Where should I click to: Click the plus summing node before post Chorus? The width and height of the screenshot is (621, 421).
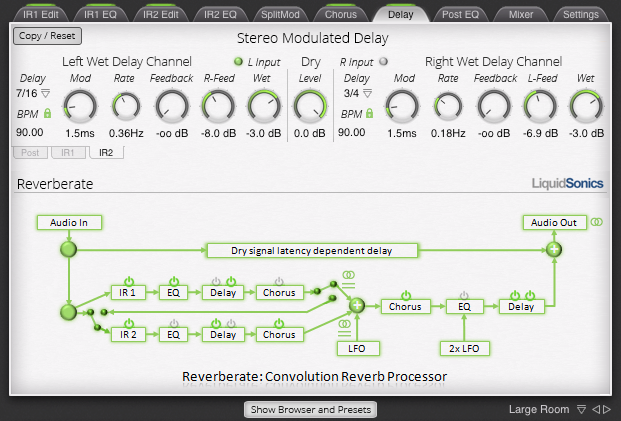357,305
